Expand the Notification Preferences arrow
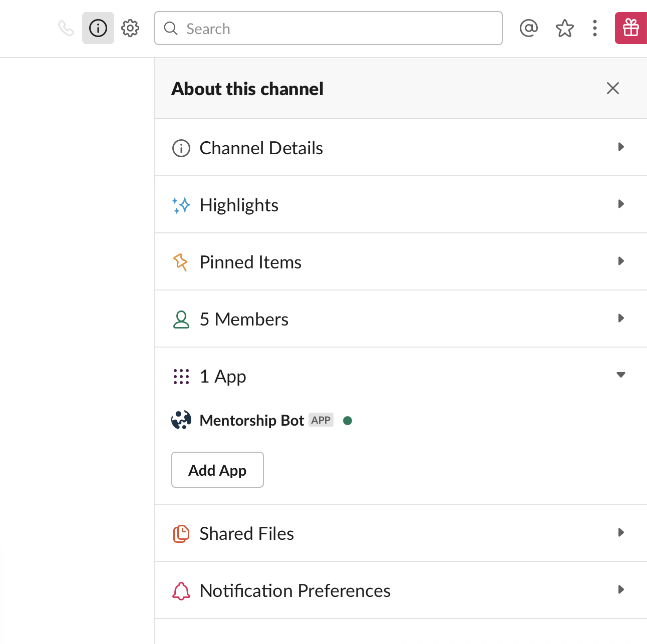Screen dimensions: 647x644 coord(621,590)
